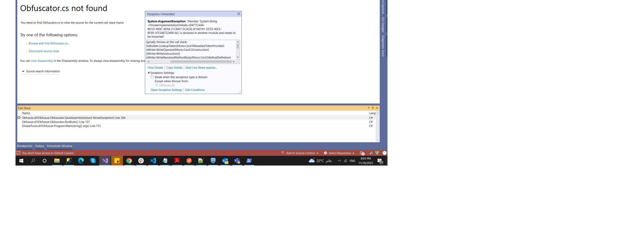Show hidden system tray icons
644x245 pixels.
tap(339, 161)
